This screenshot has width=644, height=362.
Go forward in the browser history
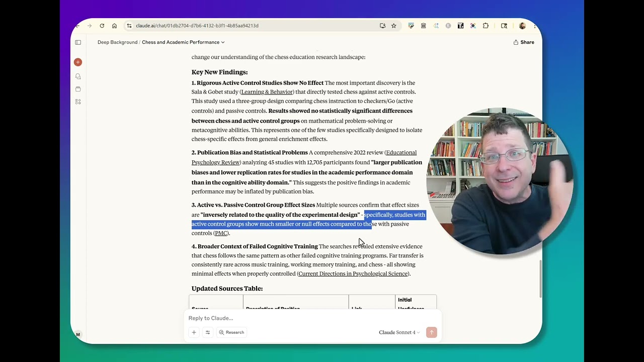point(90,26)
